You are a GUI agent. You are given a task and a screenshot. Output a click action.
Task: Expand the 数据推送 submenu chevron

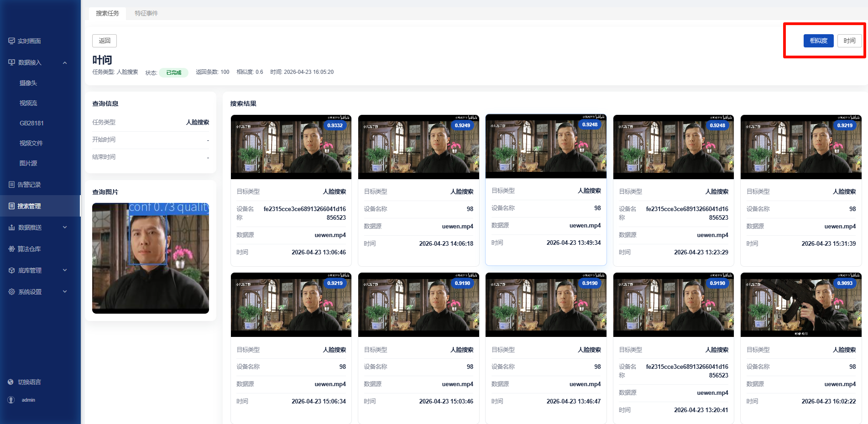65,228
